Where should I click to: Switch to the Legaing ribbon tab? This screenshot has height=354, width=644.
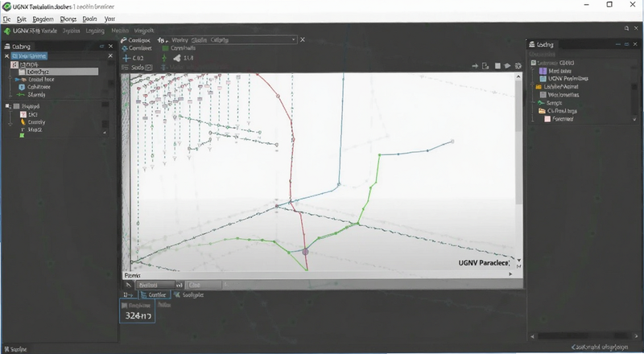[x=95, y=31]
